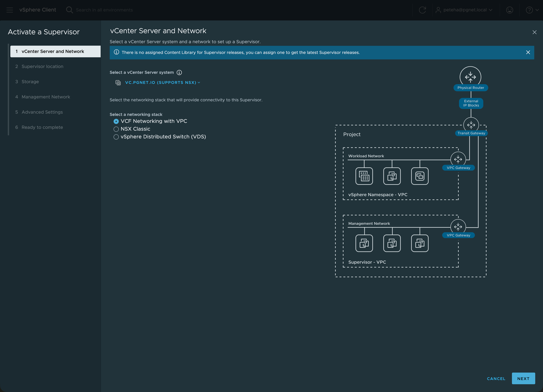Click the Transit Gateway diagram icon
543x392 pixels.
(471, 125)
